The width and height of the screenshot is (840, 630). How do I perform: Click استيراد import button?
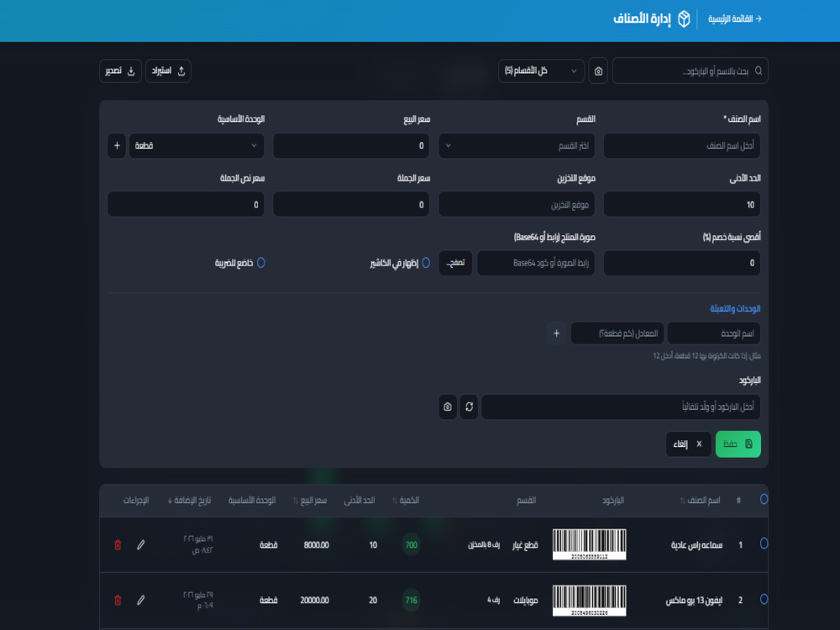tap(168, 71)
